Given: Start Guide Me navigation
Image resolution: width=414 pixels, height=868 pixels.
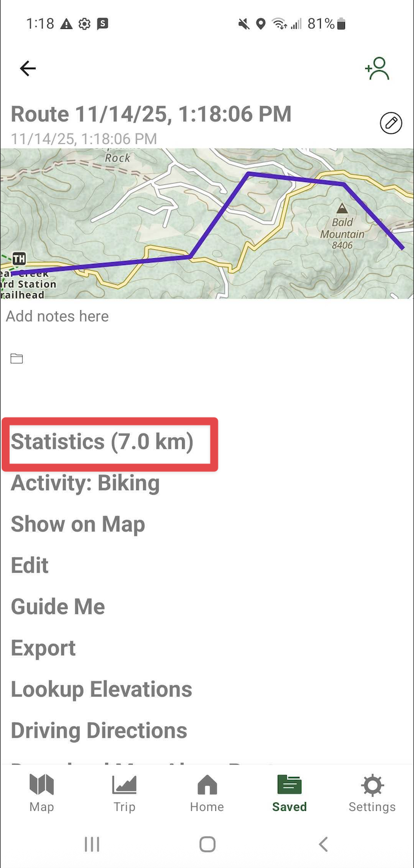Looking at the screenshot, I should (x=58, y=607).
